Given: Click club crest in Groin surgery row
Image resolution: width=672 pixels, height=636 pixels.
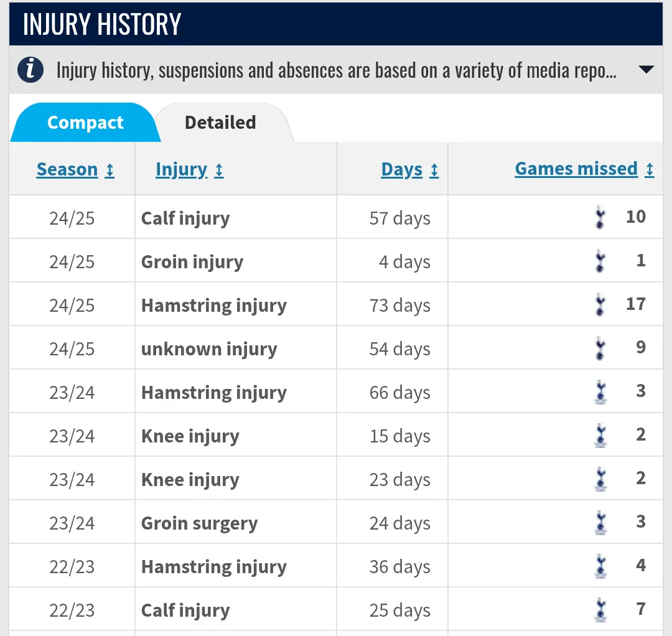Looking at the screenshot, I should pos(600,523).
